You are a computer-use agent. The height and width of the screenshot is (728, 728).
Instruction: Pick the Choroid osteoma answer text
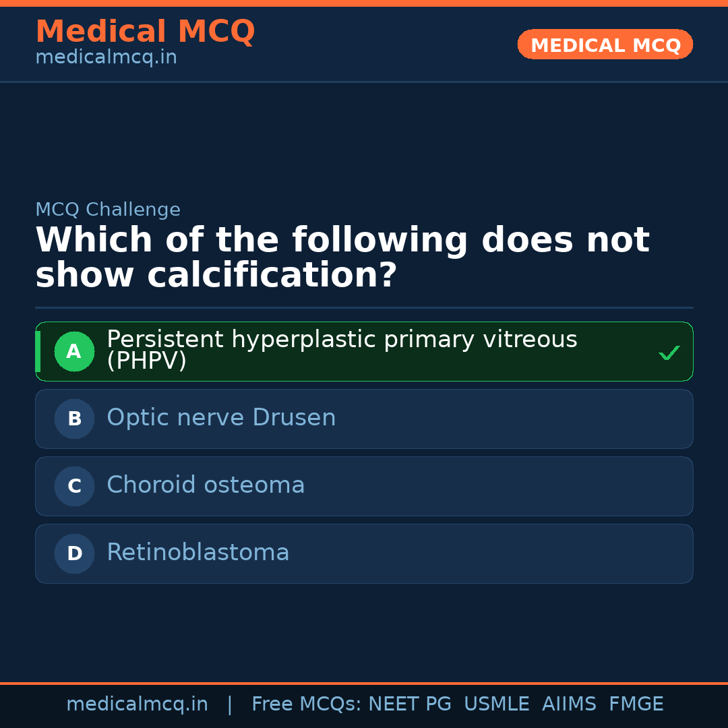pos(206,485)
